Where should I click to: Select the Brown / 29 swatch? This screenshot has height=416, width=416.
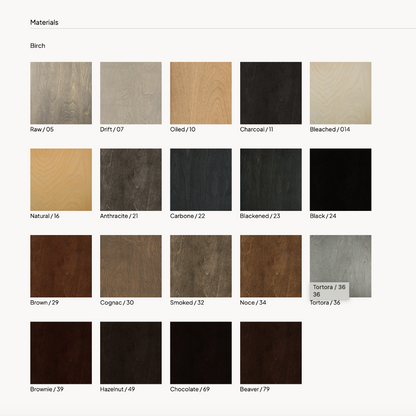point(61,266)
